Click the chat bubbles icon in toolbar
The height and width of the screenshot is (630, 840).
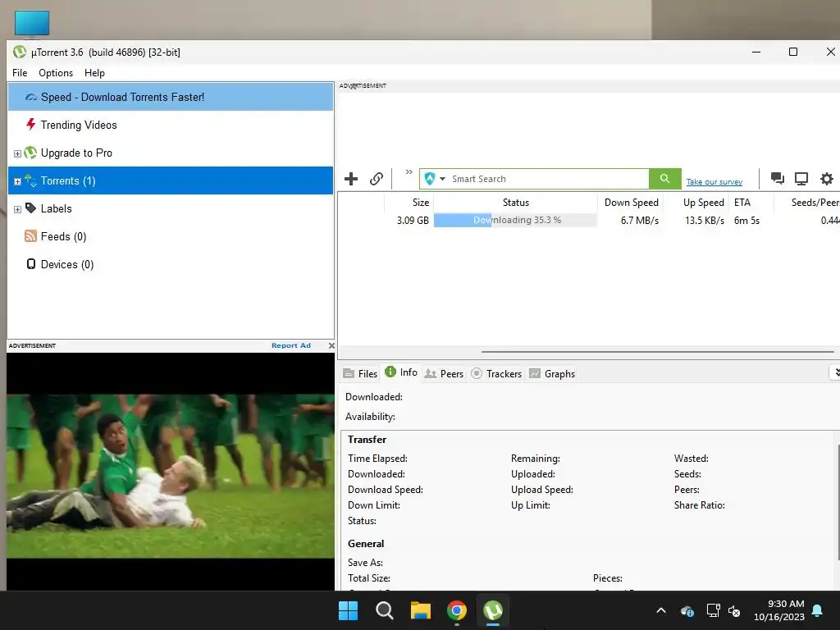pyautogui.click(x=778, y=178)
